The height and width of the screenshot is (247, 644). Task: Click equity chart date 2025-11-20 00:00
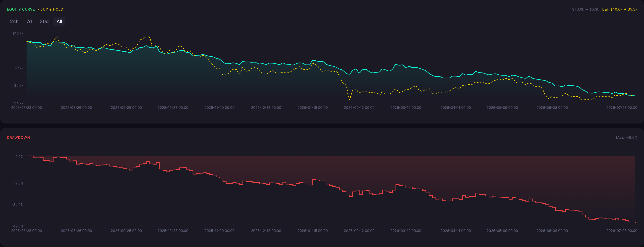(x=219, y=108)
